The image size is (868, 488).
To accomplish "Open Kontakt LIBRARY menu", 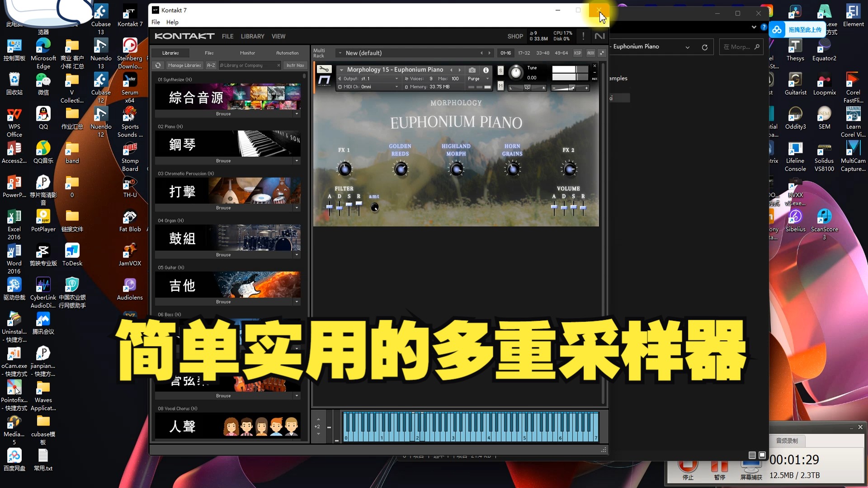I will [252, 36].
